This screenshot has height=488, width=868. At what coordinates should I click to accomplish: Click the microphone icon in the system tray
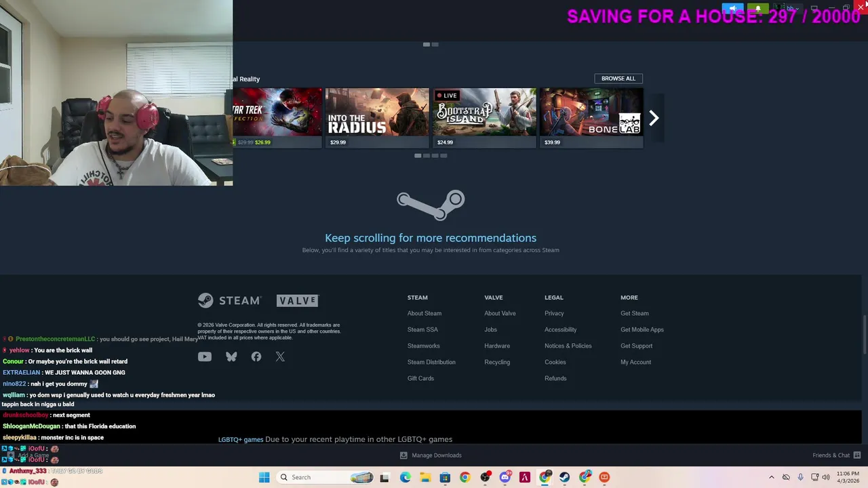pyautogui.click(x=800, y=477)
